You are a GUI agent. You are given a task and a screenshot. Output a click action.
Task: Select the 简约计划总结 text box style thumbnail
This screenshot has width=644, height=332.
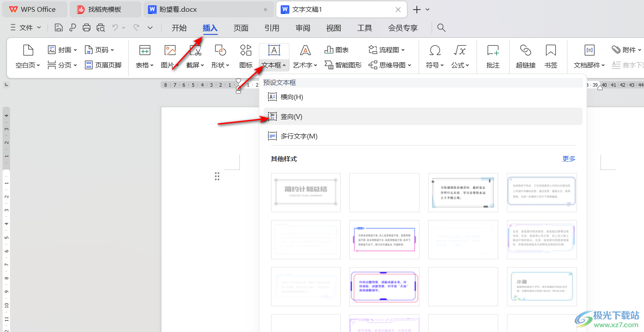point(306,193)
